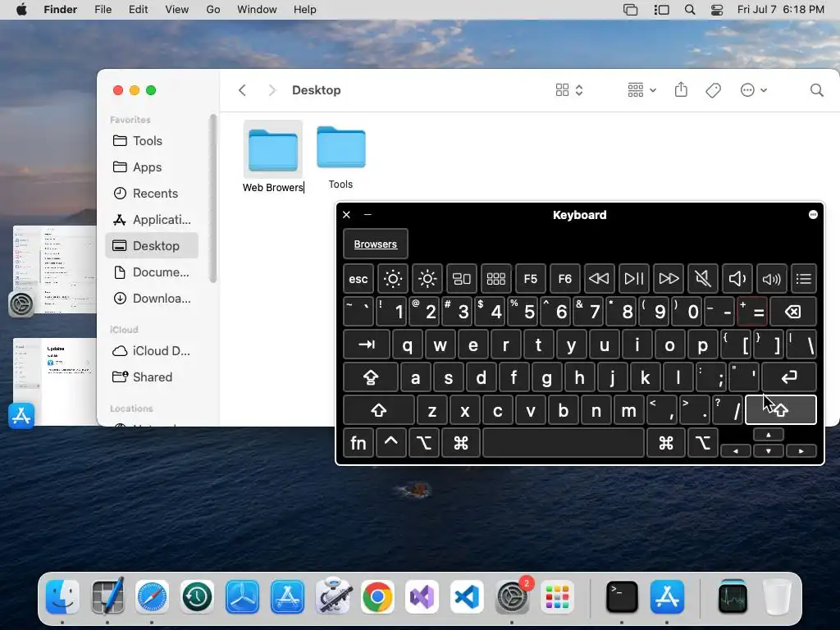Tap the Launchpad grid key
Viewport: 840px width, 630px height.
(x=495, y=279)
